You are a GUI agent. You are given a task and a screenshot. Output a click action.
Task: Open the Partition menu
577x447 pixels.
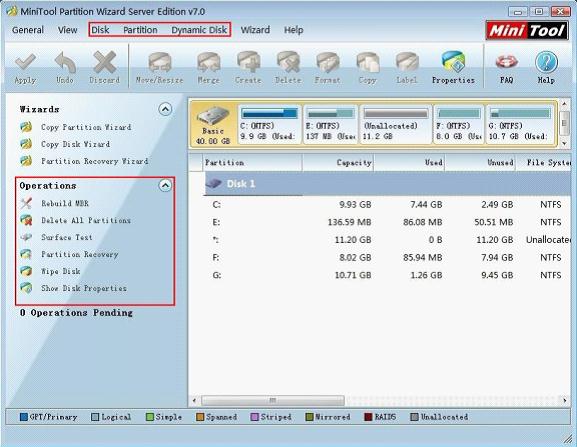140,30
